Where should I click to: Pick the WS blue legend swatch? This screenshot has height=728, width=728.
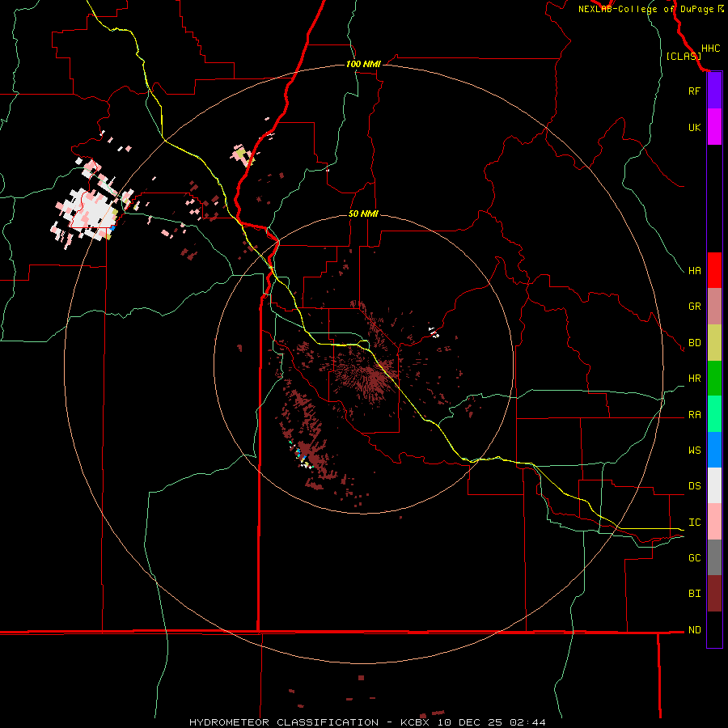tap(714, 450)
